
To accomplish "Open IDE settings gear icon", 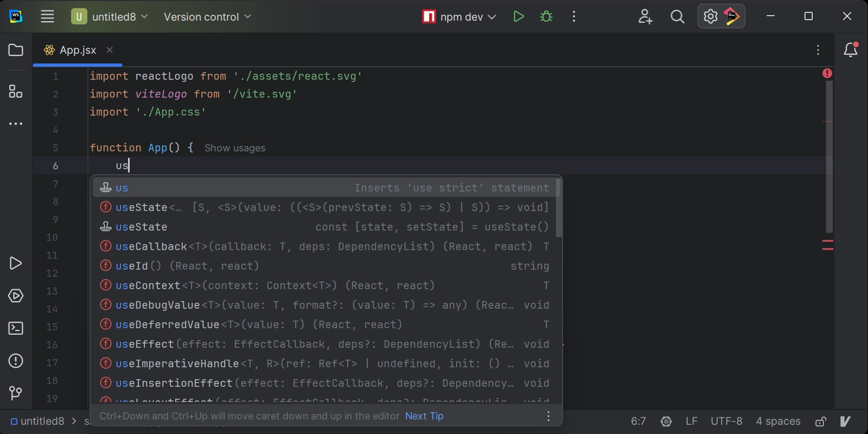I will pyautogui.click(x=710, y=17).
